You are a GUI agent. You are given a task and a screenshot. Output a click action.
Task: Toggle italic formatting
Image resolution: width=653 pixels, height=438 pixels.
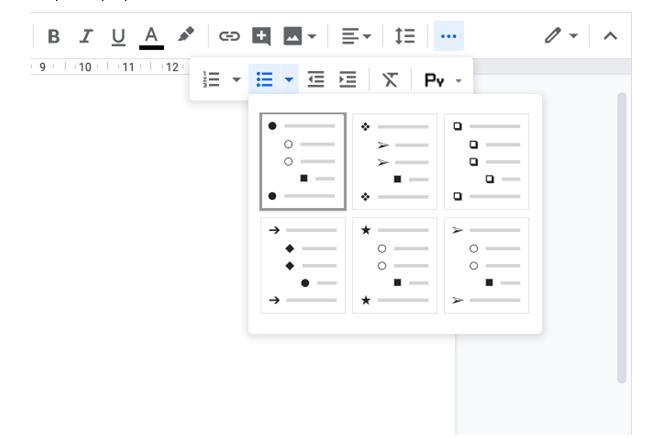click(86, 36)
